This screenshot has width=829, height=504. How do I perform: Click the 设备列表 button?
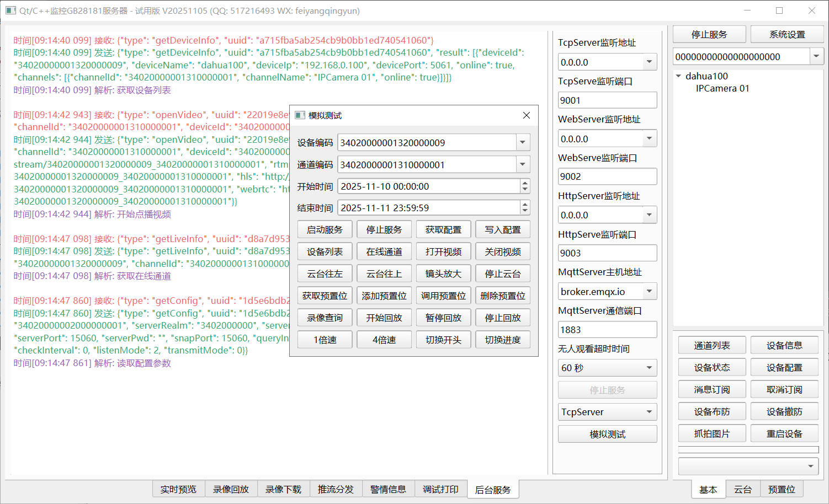[325, 251]
